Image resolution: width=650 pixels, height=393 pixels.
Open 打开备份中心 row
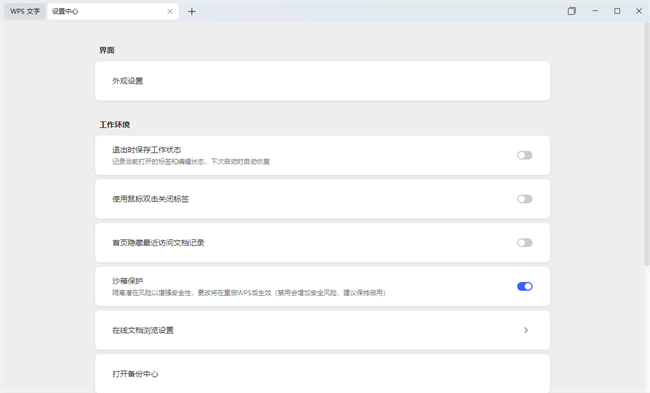tap(323, 374)
